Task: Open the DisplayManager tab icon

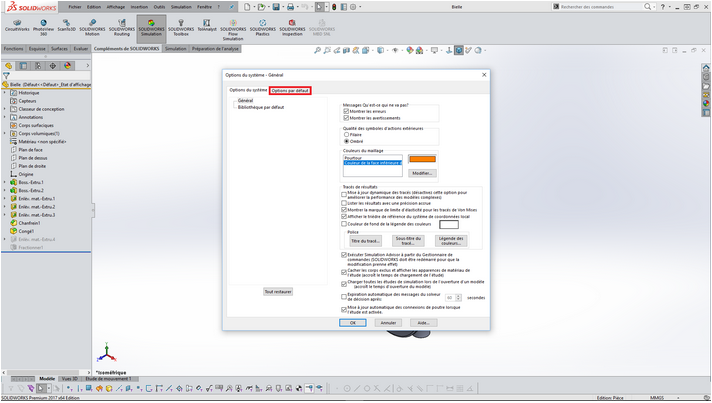Action: [x=68, y=66]
